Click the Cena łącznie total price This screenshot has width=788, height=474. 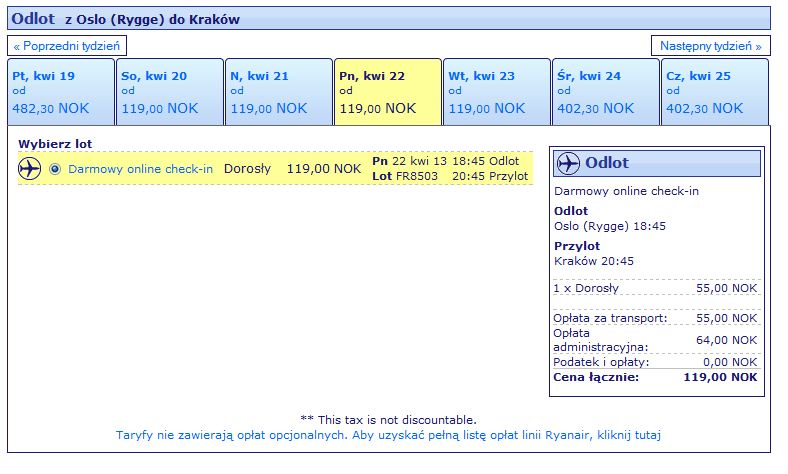coord(655,377)
